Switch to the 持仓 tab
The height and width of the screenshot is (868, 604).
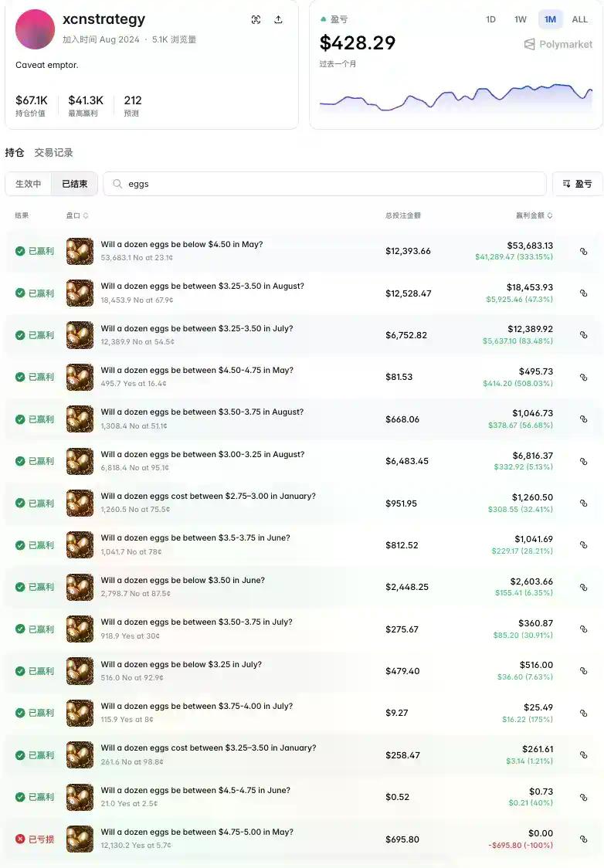click(15, 152)
